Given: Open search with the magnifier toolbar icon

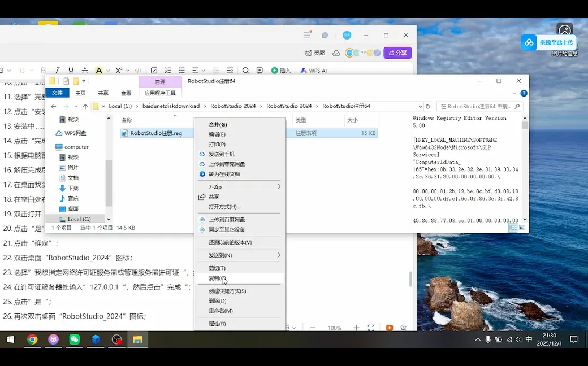Looking at the screenshot, I should pos(245,69).
